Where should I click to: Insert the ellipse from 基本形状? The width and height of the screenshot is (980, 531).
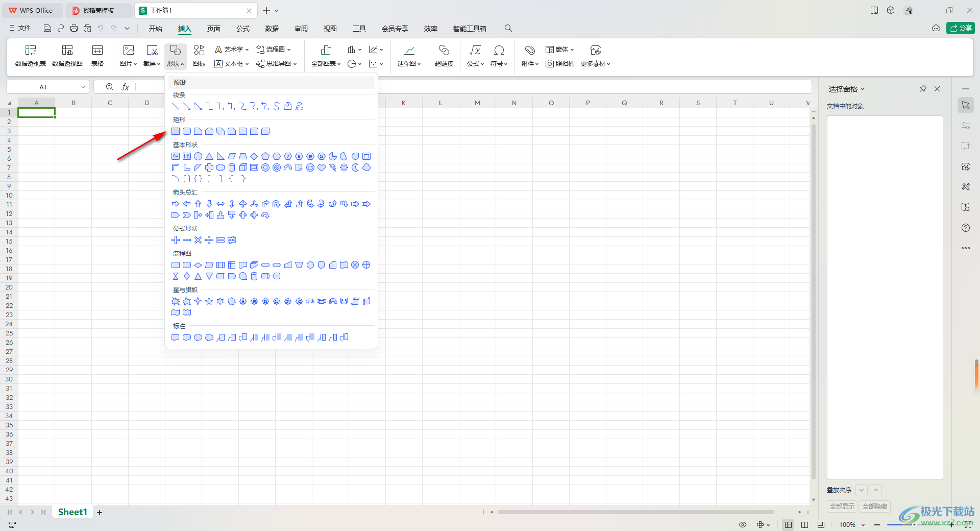coord(198,156)
